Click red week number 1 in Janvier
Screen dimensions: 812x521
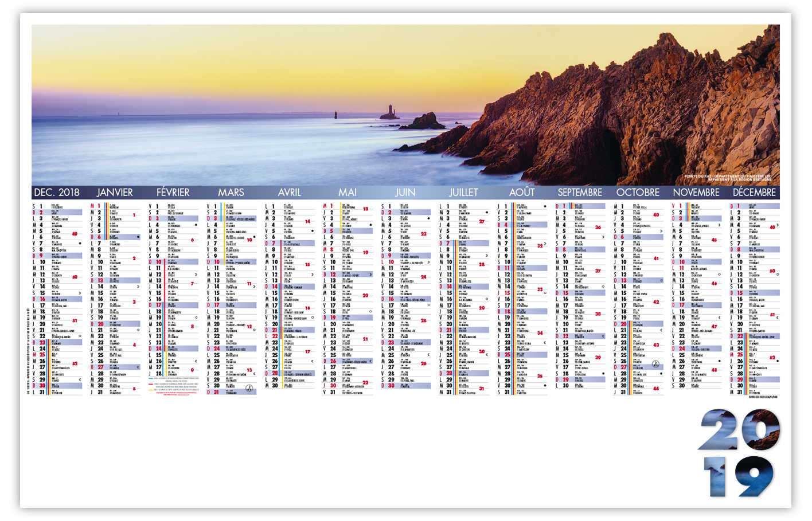click(x=134, y=216)
